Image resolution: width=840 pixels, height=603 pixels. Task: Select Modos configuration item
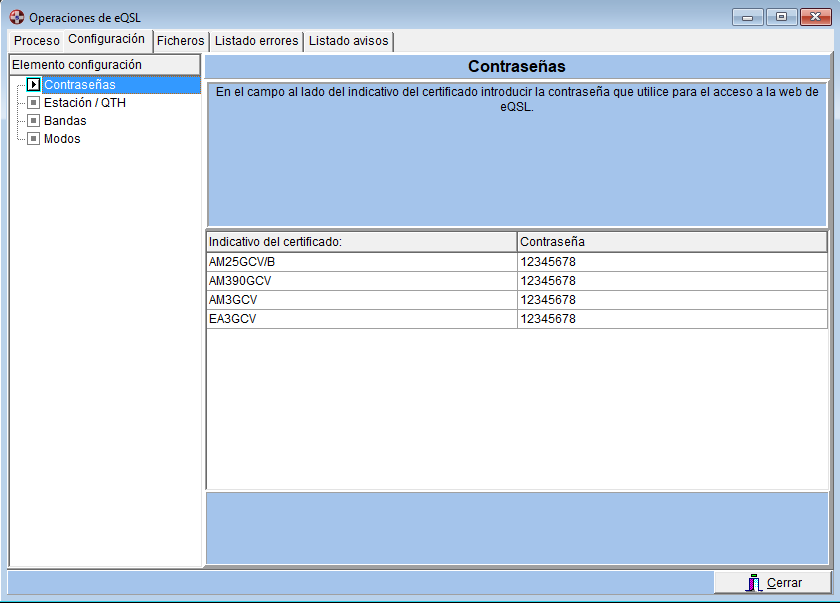[62, 139]
